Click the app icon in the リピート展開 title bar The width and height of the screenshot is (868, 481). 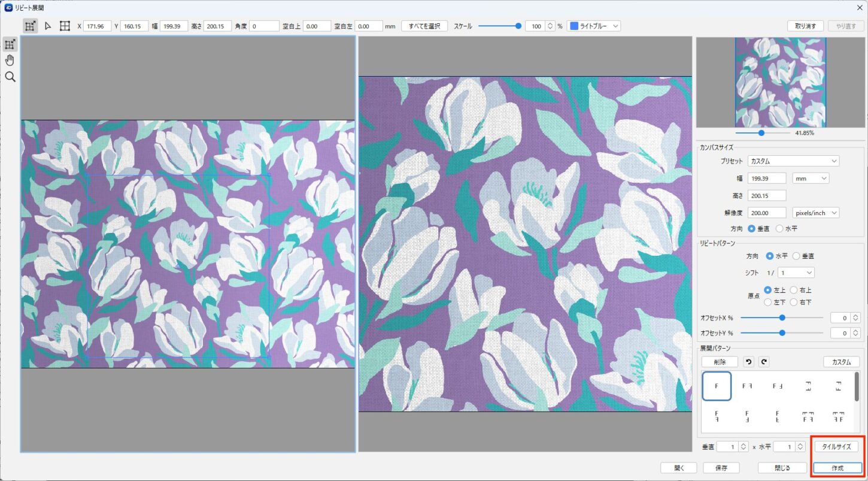point(8,8)
